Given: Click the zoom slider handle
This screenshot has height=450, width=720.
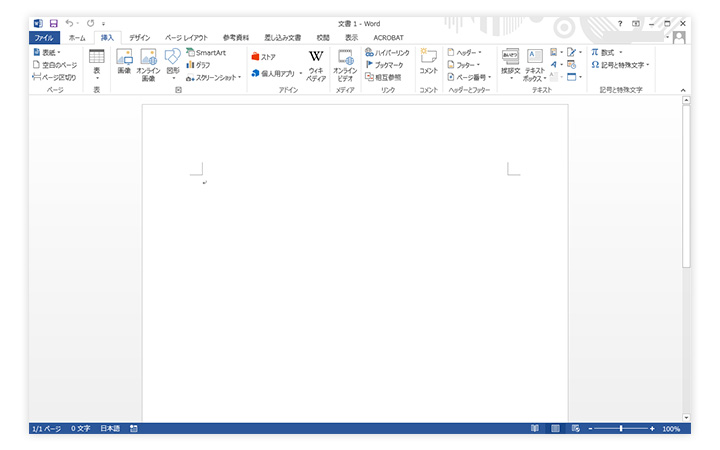Looking at the screenshot, I should pos(621,428).
